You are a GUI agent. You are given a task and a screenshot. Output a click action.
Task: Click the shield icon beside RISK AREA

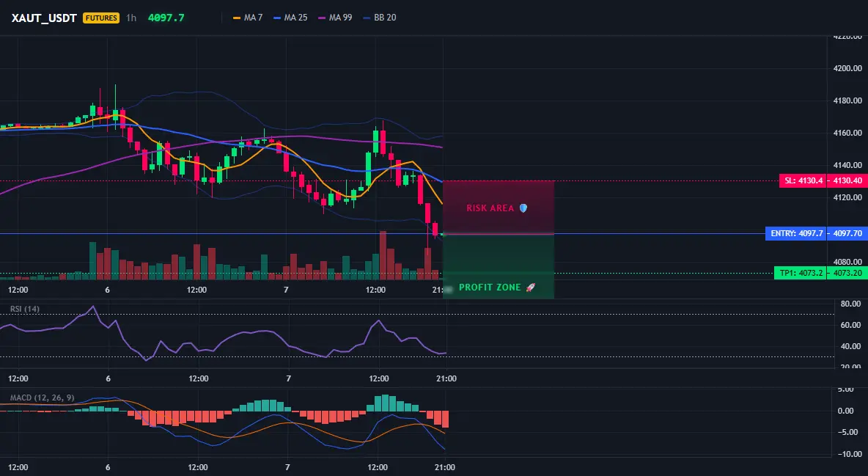tap(523, 208)
